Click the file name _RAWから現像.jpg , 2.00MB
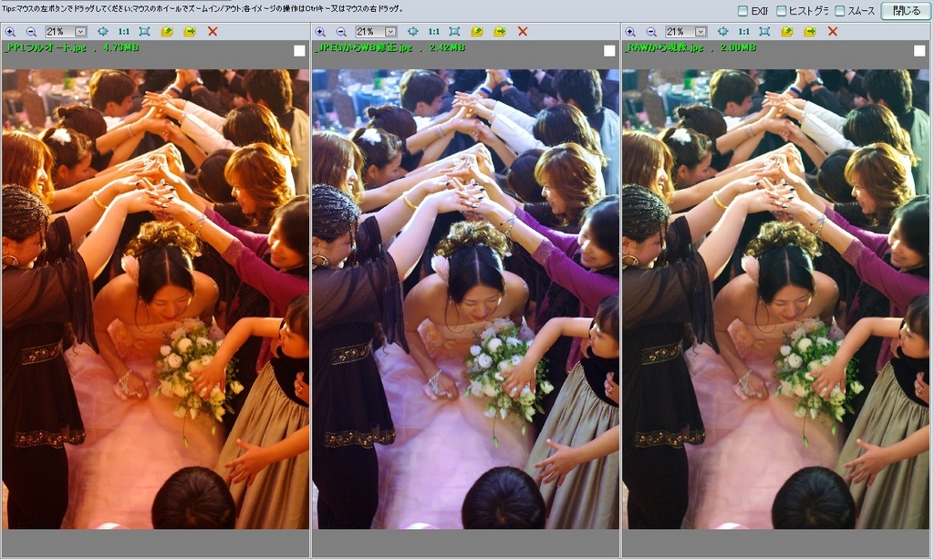934x560 pixels. 690,47
